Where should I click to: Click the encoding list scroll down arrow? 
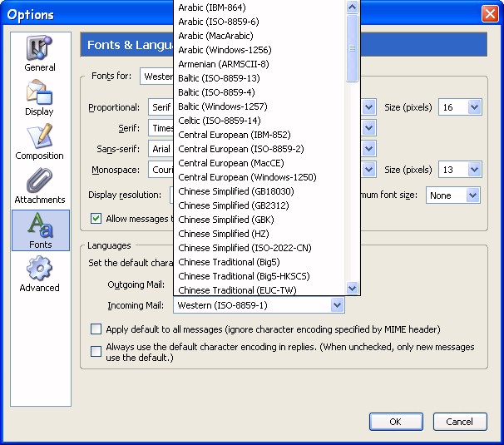pyautogui.click(x=353, y=288)
